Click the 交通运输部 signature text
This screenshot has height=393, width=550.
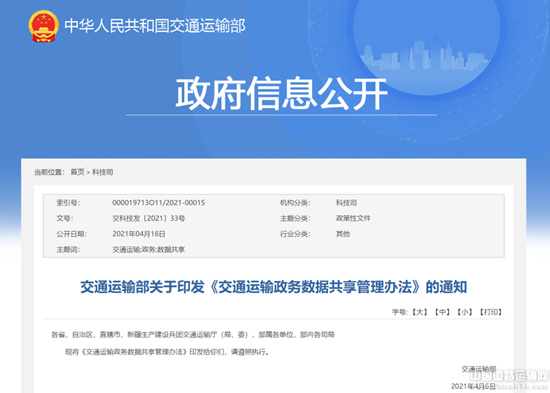(479, 369)
